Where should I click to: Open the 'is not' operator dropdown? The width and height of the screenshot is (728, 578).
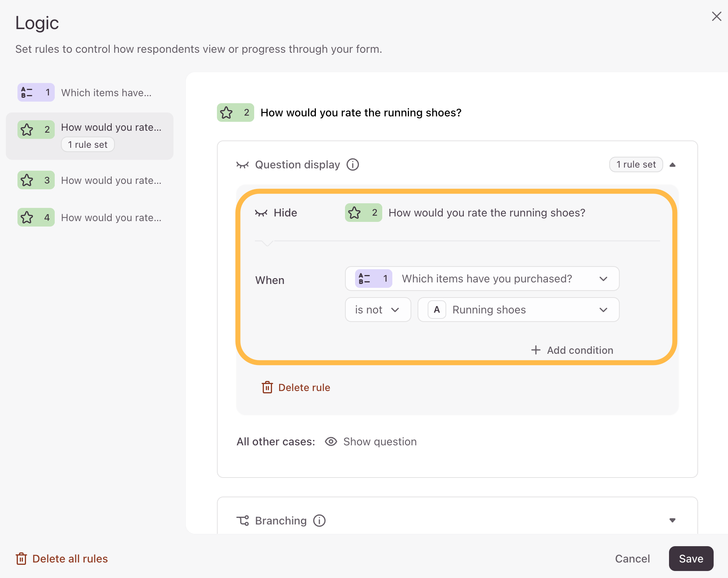pos(378,310)
